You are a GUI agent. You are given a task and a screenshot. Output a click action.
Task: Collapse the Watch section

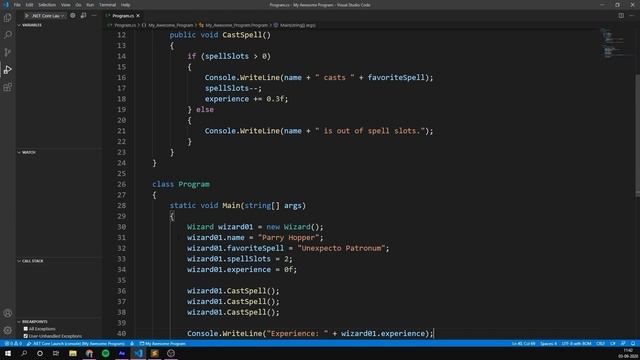pyautogui.click(x=59, y=152)
